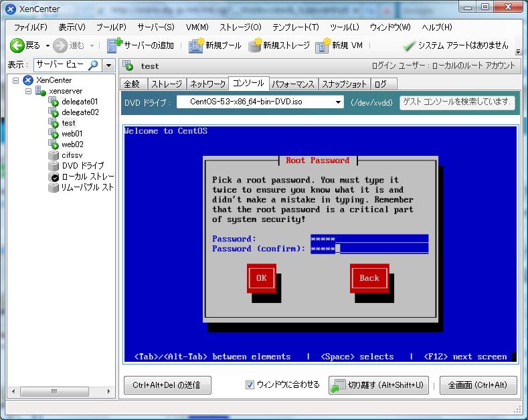
Task: Click the cifssv storage icon
Action: tap(54, 155)
